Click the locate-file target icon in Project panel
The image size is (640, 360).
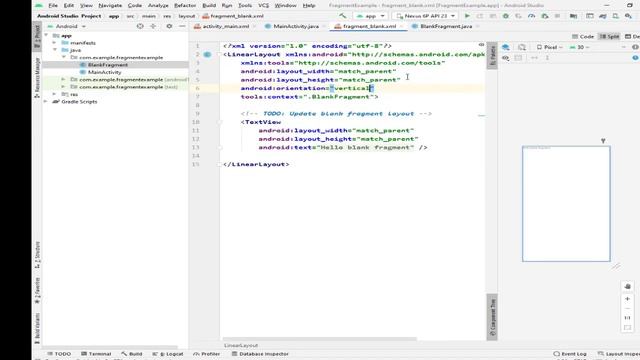(x=140, y=26)
